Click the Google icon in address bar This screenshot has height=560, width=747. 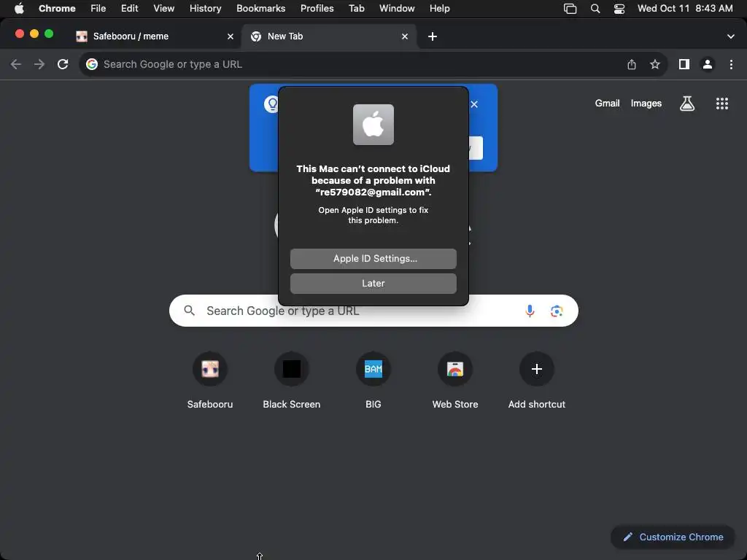point(92,64)
